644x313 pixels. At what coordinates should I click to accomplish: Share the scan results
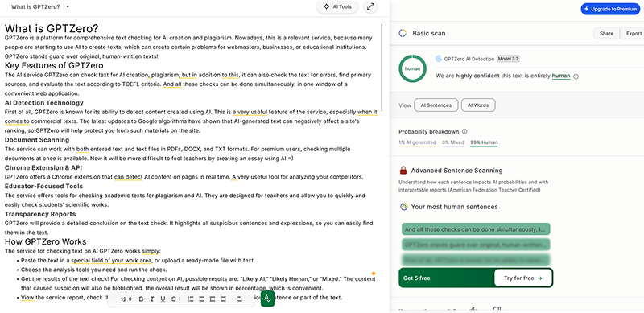(x=606, y=34)
